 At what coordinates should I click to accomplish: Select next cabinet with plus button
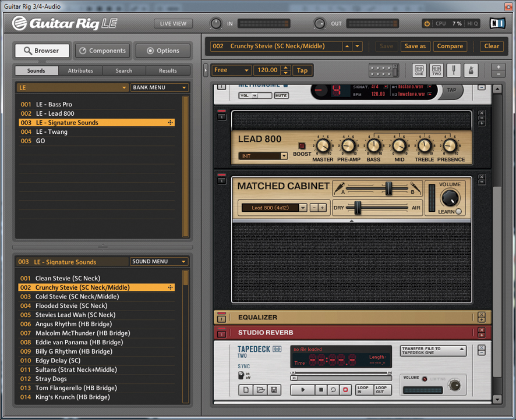(x=323, y=208)
